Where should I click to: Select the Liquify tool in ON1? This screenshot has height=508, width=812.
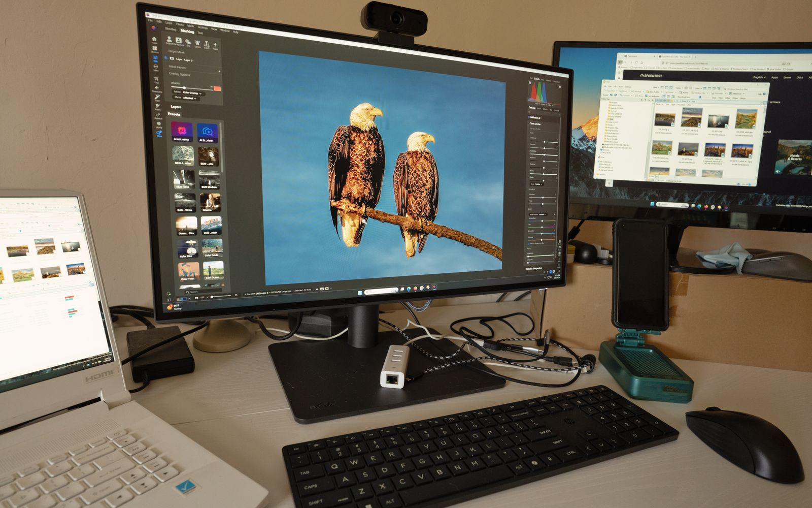click(158, 124)
